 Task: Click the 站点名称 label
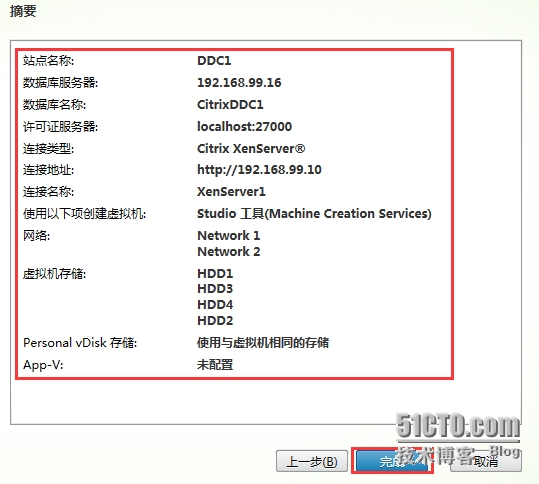pyautogui.click(x=48, y=60)
